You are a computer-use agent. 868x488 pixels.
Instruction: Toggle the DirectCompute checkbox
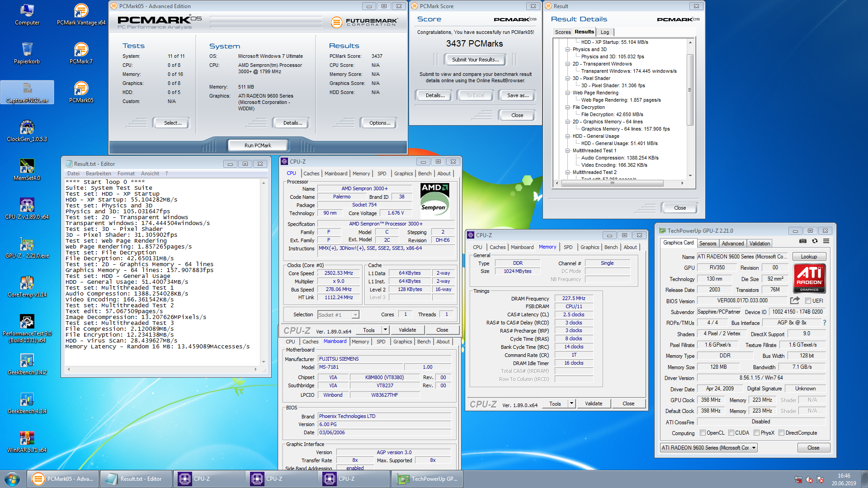(781, 433)
